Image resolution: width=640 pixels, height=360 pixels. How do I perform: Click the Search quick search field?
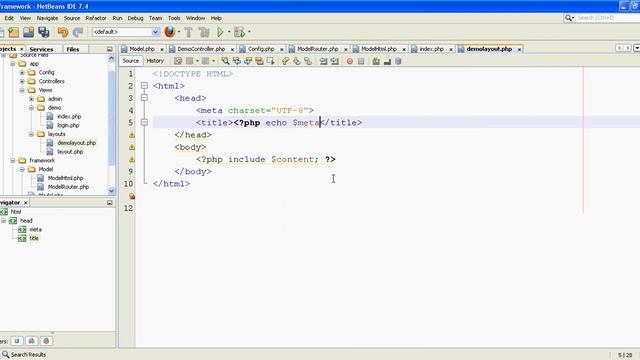pyautogui.click(x=603, y=18)
